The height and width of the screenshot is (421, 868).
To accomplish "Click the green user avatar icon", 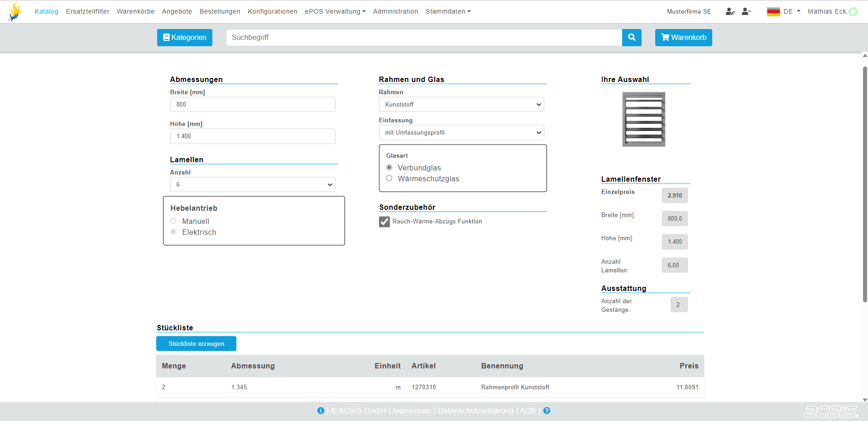I will (853, 12).
